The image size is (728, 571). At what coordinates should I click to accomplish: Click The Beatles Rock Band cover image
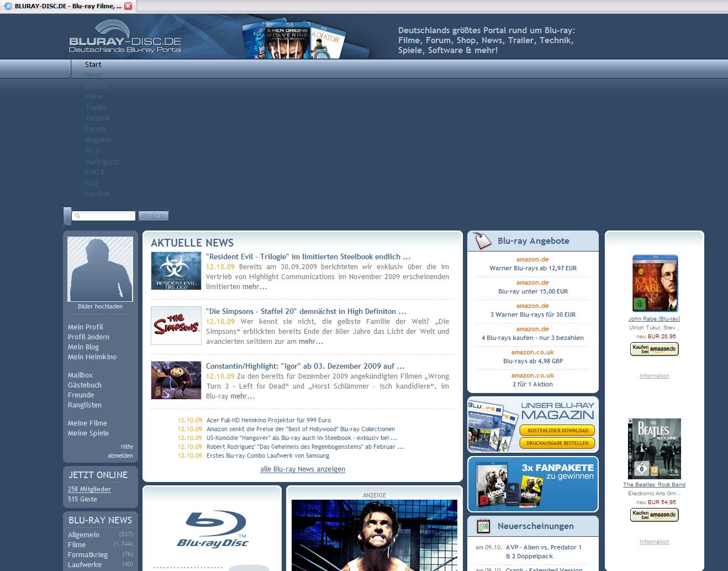[x=654, y=448]
